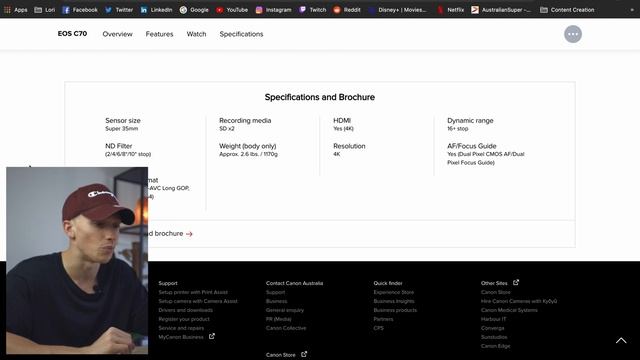Select the HDMI 'Yes (4K)' value
This screenshot has width=640, height=360.
(343, 129)
